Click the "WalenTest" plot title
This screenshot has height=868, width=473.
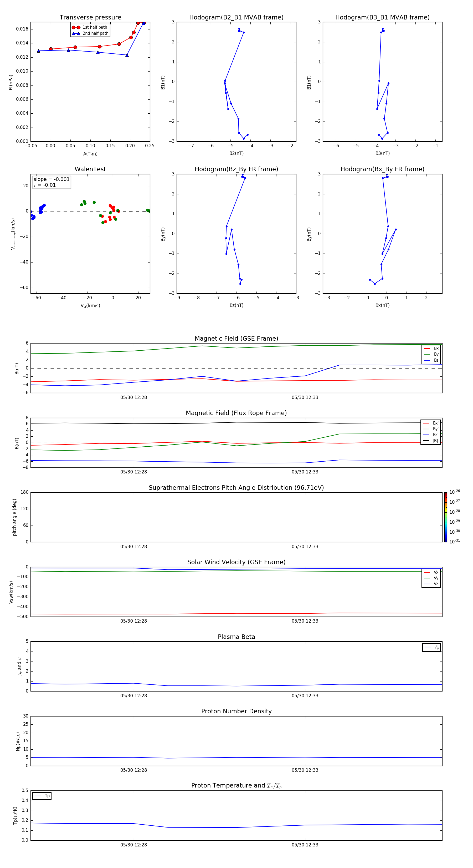[90, 169]
